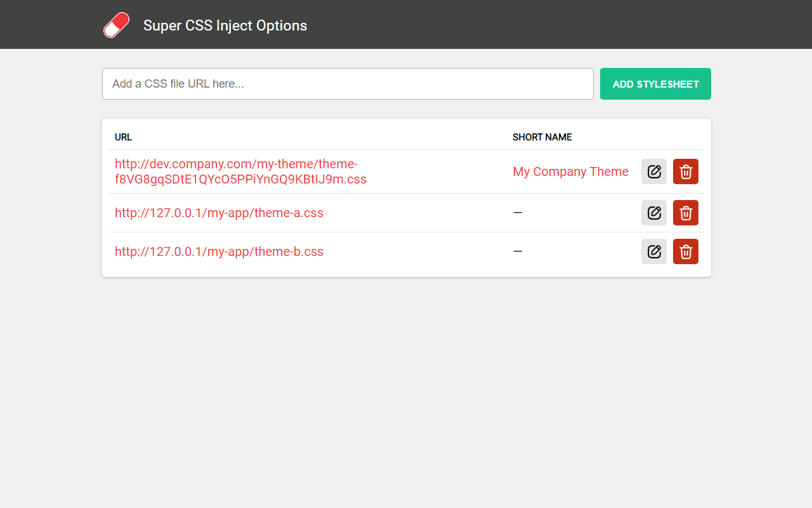
Task: Open the theme-a.css link
Action: click(219, 213)
